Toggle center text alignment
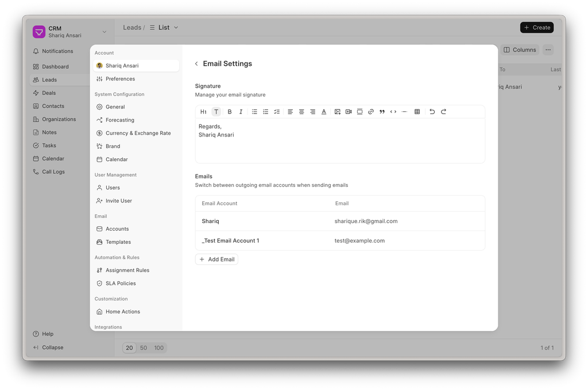The width and height of the screenshot is (588, 390). click(301, 112)
